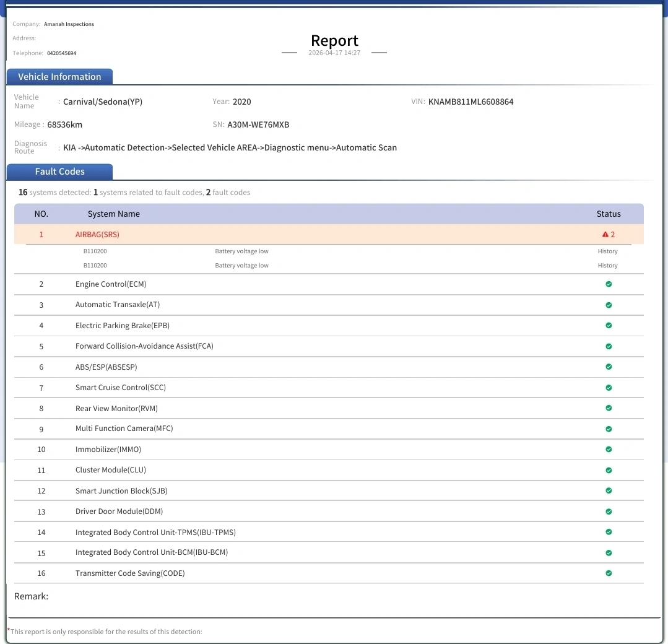Select Electric Parking Brake(EPB) status checkmark

[609, 326]
